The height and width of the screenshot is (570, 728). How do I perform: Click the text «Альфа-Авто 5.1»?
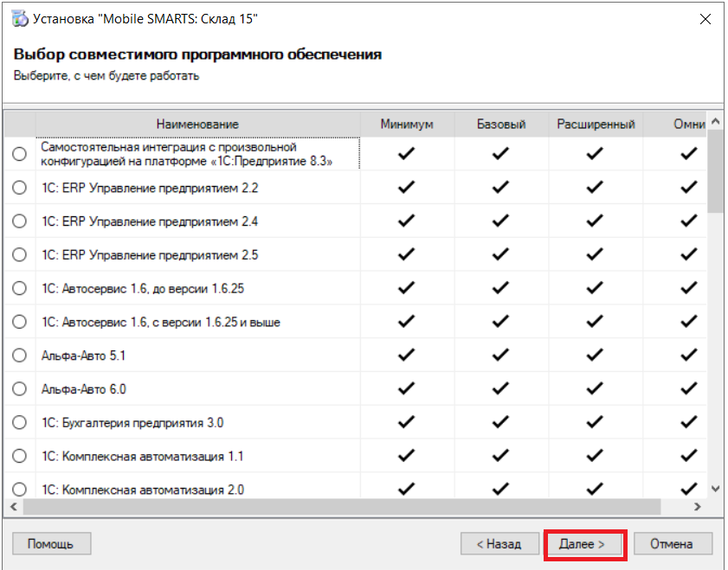click(x=84, y=355)
